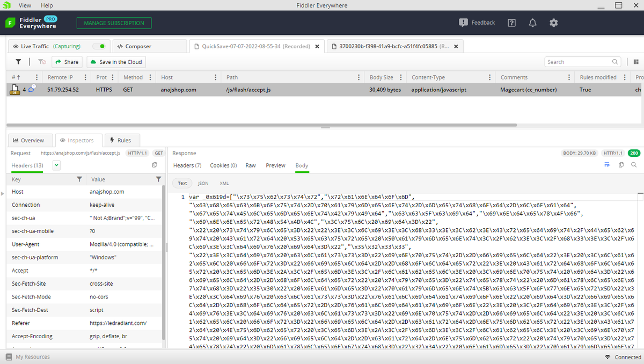Open the Method column options menu
The image size is (644, 364).
coord(150,77)
